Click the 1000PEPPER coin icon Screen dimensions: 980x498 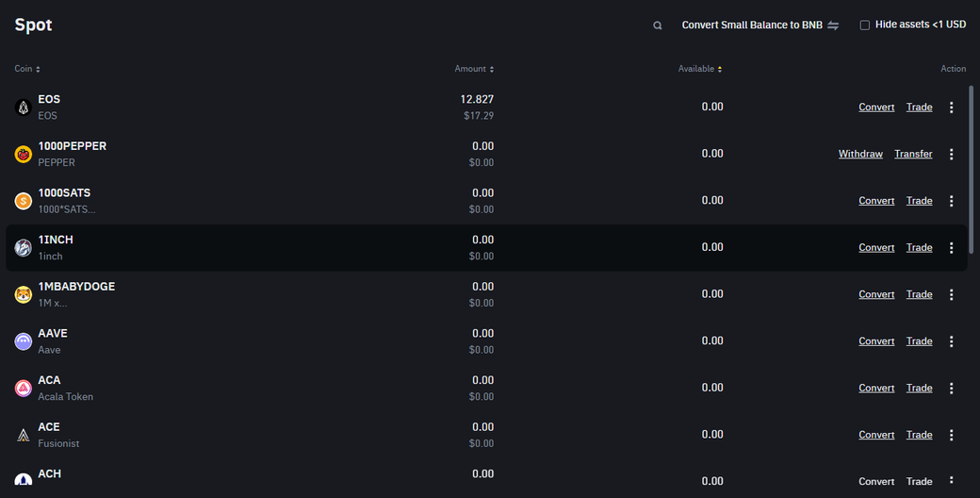click(24, 154)
